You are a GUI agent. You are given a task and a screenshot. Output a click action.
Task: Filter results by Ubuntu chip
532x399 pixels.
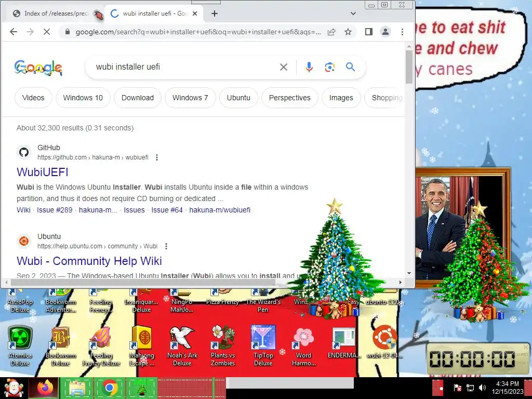[238, 98]
